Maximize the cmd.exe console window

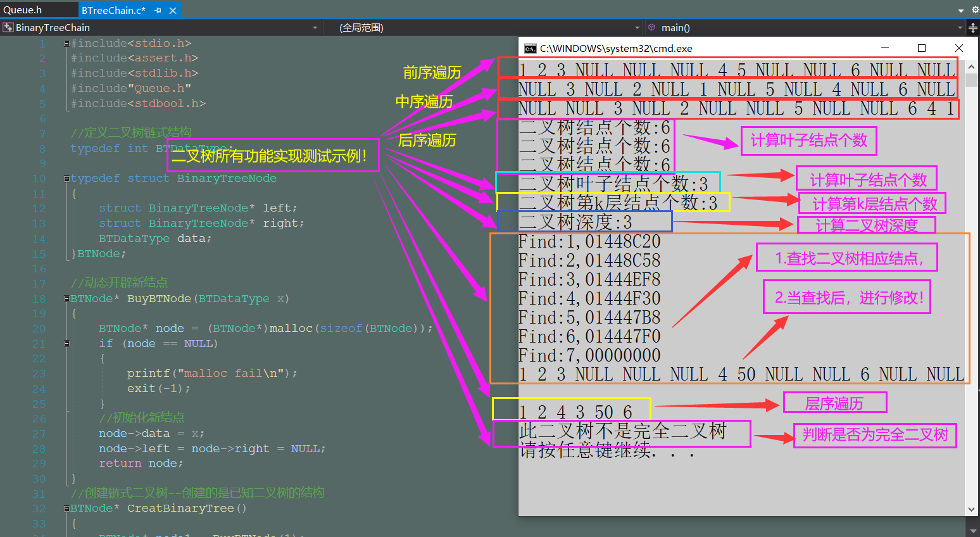click(x=922, y=48)
